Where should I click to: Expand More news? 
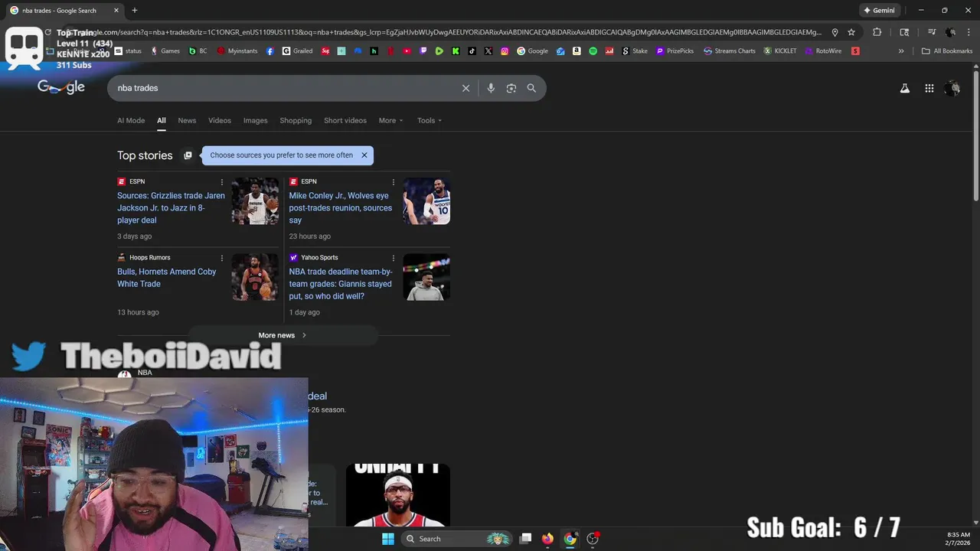(x=283, y=335)
